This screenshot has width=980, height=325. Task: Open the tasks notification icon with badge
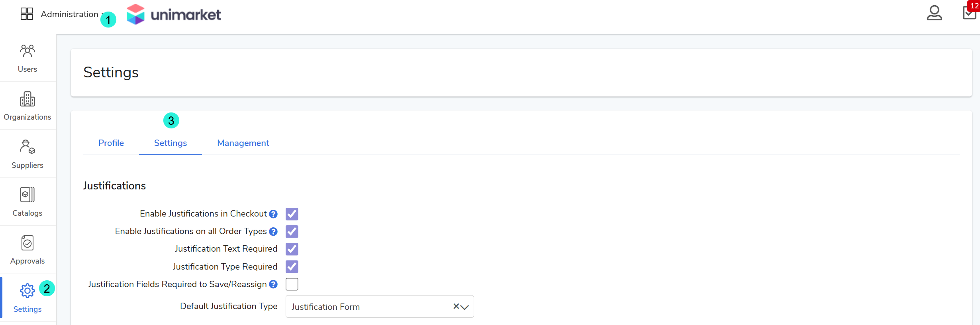tap(969, 13)
